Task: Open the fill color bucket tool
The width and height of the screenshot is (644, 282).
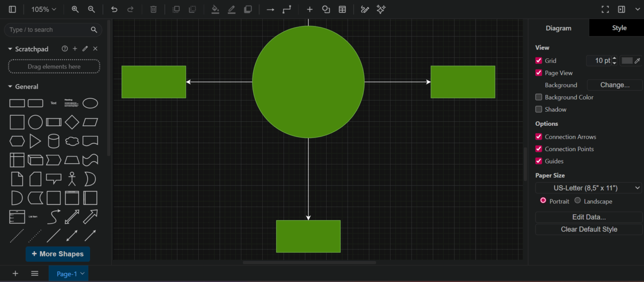Action: (215, 9)
